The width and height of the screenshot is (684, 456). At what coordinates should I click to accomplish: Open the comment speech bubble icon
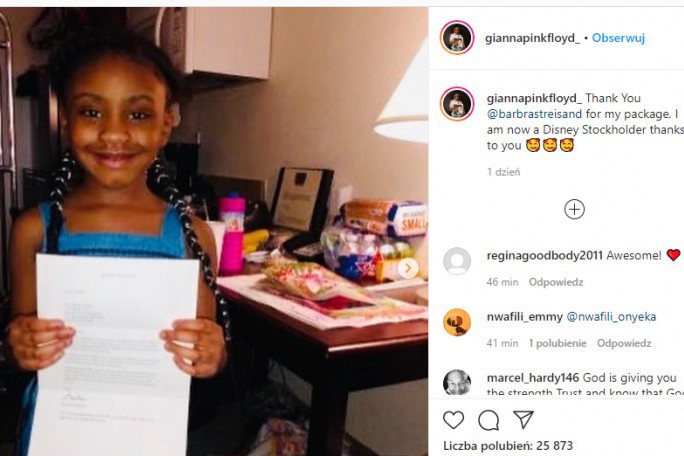click(488, 420)
